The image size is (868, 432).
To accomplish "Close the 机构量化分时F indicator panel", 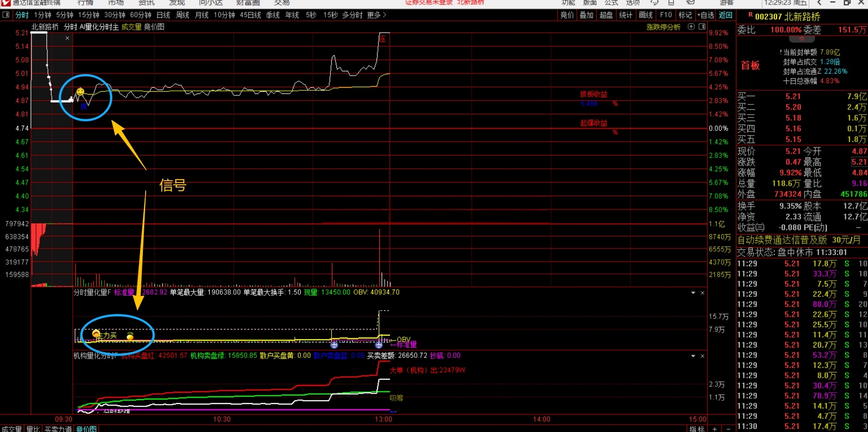I will 703,356.
